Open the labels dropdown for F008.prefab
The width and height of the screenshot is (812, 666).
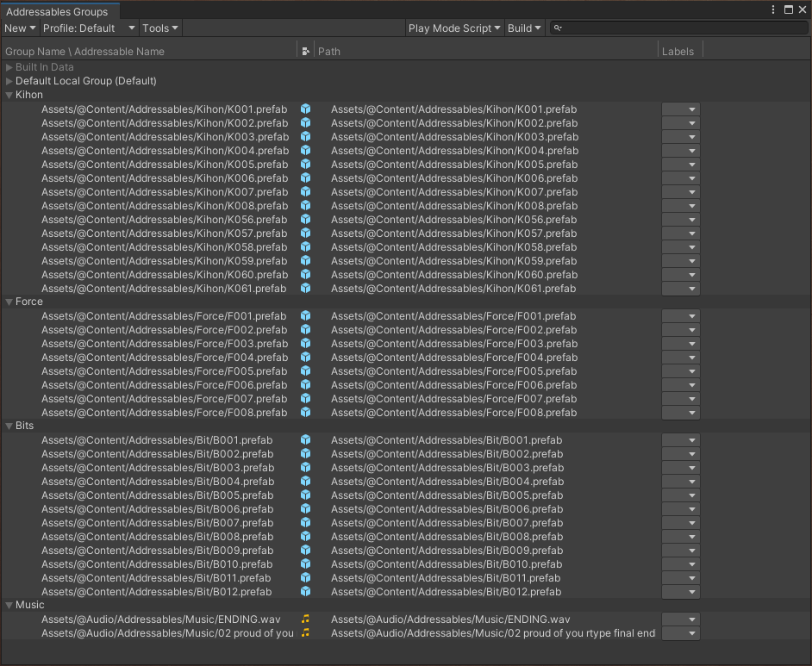(x=680, y=413)
